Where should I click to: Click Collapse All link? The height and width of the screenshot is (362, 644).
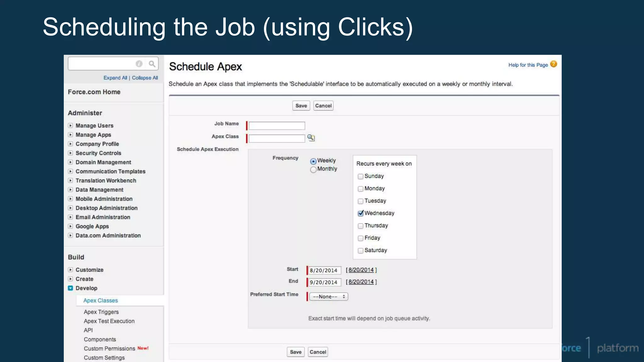(x=145, y=78)
